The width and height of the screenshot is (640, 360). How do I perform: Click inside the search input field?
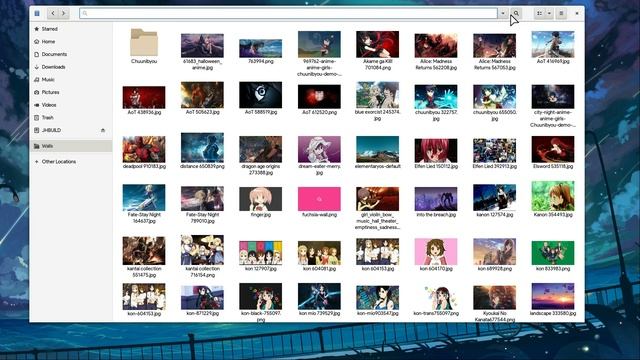point(289,13)
